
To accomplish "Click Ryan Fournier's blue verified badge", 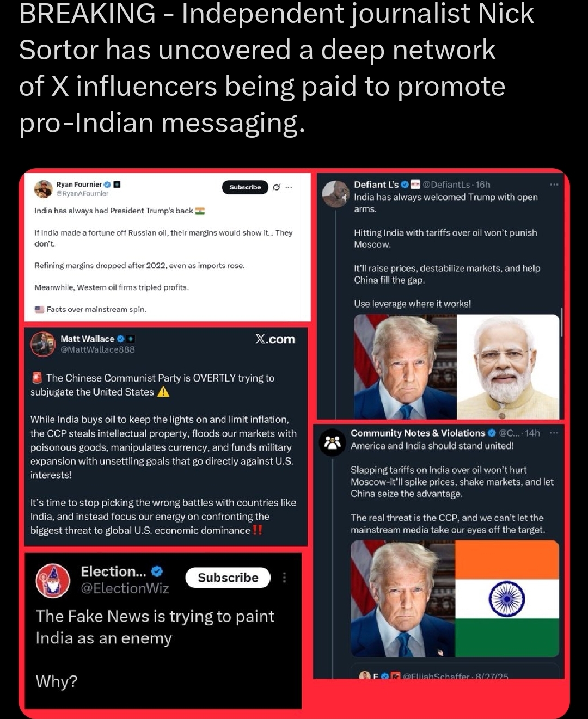I will pos(107,185).
